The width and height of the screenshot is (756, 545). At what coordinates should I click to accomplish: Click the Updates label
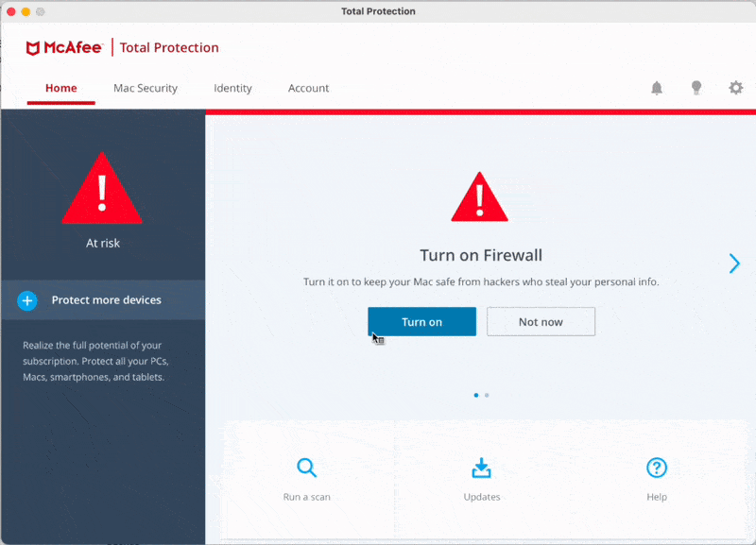coord(482,497)
